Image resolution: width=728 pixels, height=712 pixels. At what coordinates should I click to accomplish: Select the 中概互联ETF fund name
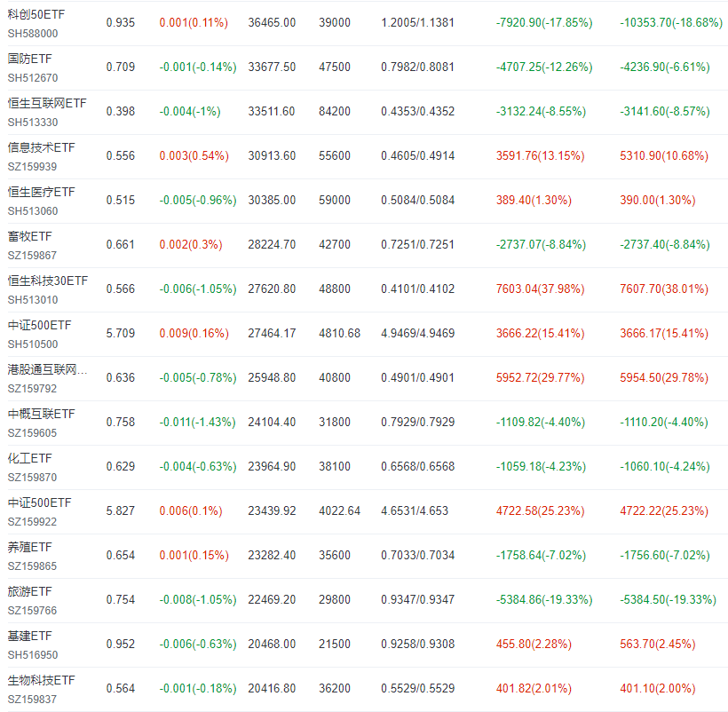[x=42, y=414]
